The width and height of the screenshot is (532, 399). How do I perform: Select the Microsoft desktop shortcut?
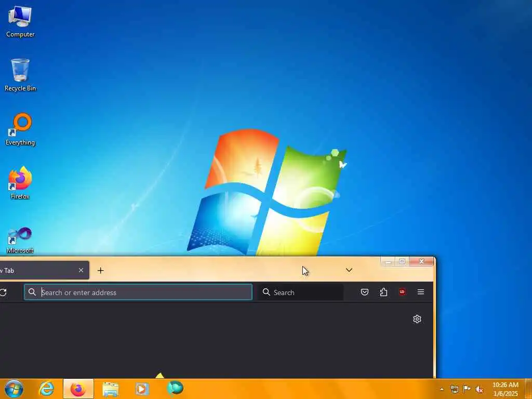20,240
